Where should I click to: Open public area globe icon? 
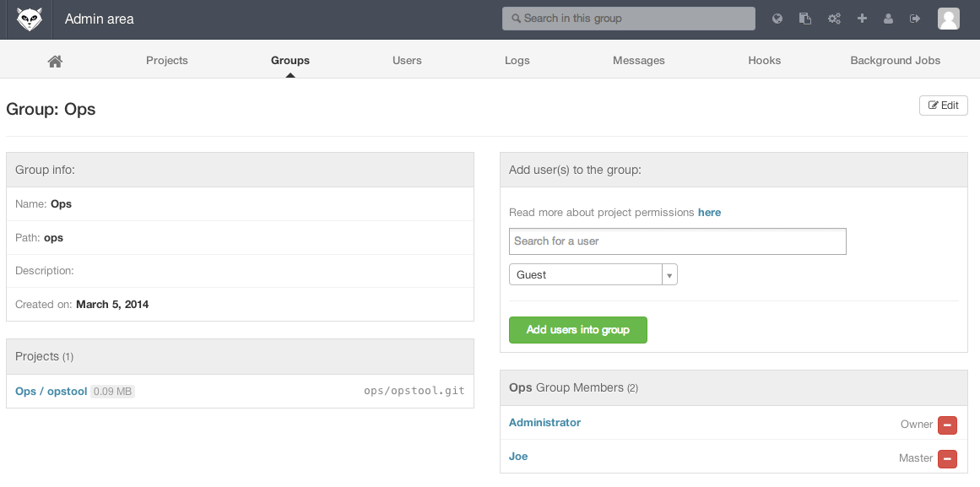(777, 19)
